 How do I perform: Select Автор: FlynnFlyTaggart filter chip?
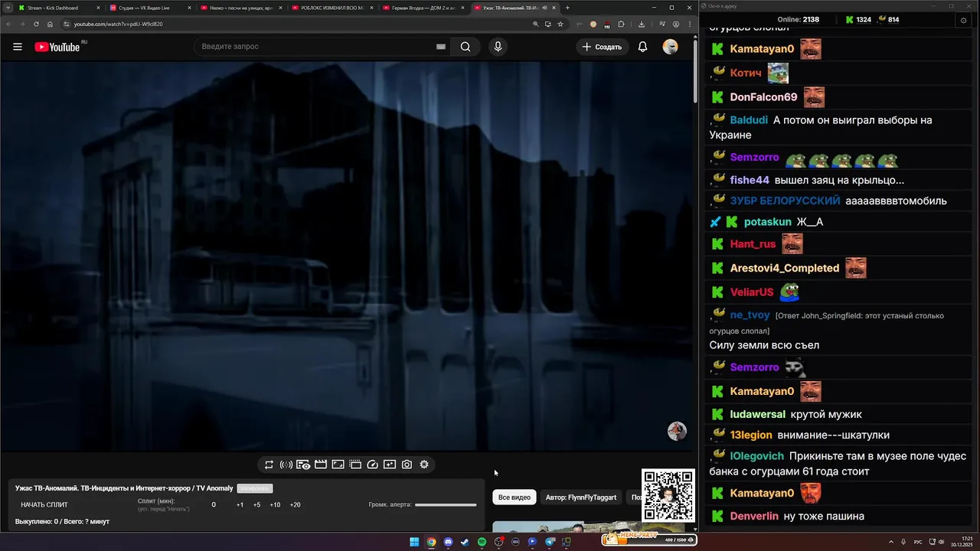(581, 497)
